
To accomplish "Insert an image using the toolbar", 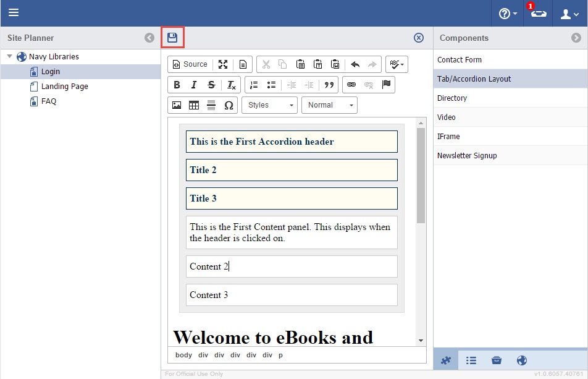I will click(x=177, y=105).
